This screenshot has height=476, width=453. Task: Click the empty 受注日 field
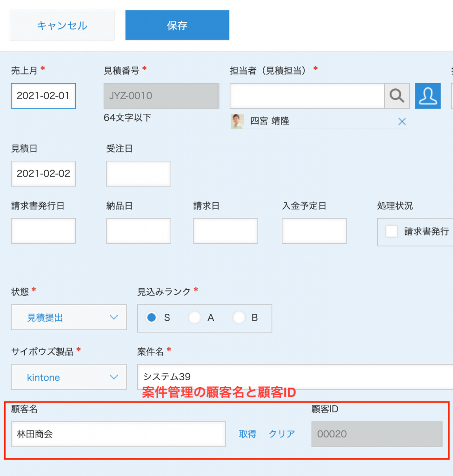point(139,174)
